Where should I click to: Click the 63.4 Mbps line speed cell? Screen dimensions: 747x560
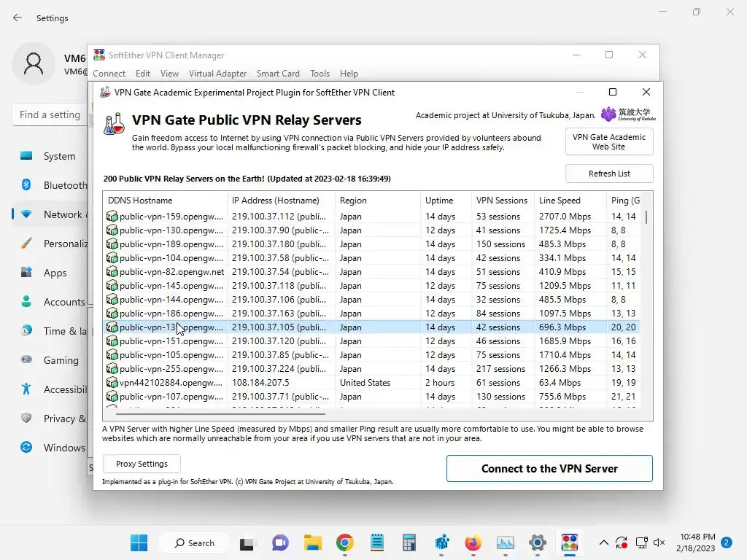coord(560,382)
